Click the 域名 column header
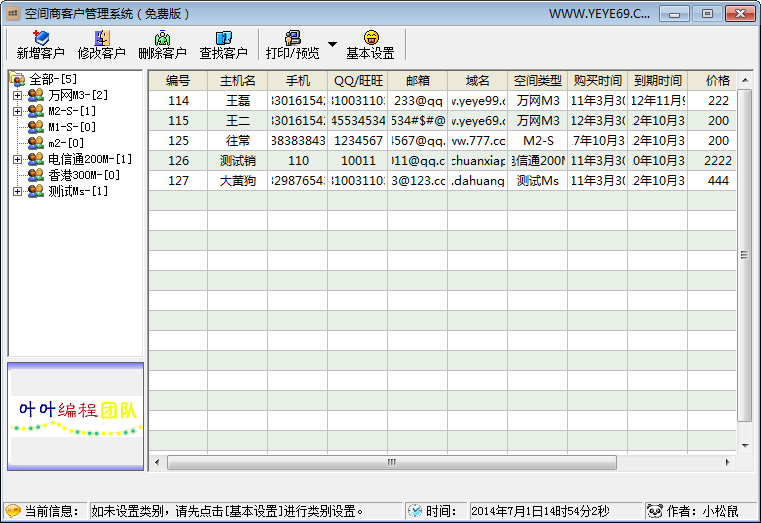Screen dimensions: 761x523 tap(478, 81)
